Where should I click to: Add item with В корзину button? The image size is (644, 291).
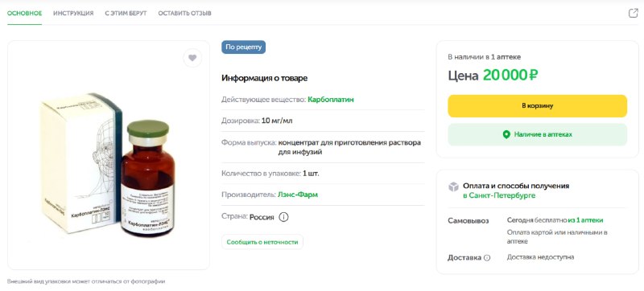coord(537,106)
